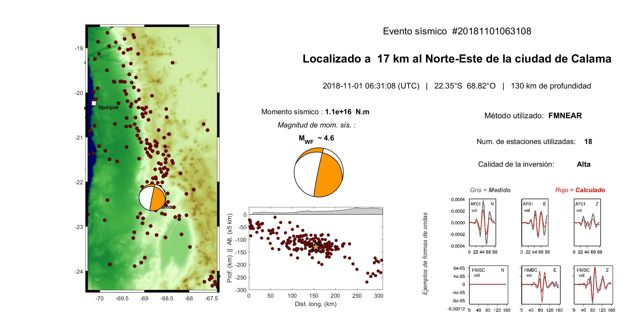Image resolution: width=644 pixels, height=328 pixels.
Task: Click 'Calidad de la inversión:' label
Action: 516,164
